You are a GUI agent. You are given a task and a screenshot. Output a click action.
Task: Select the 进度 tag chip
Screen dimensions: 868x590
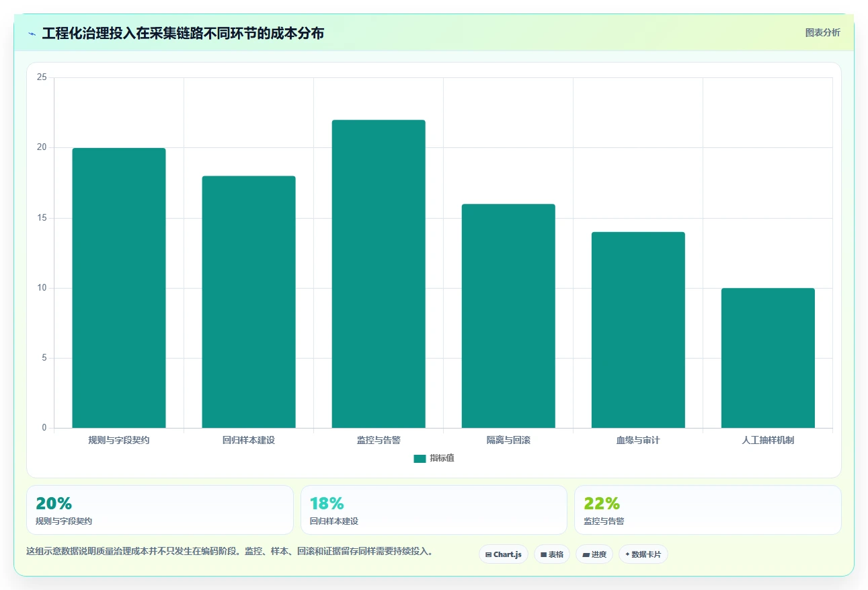pyautogui.click(x=594, y=554)
